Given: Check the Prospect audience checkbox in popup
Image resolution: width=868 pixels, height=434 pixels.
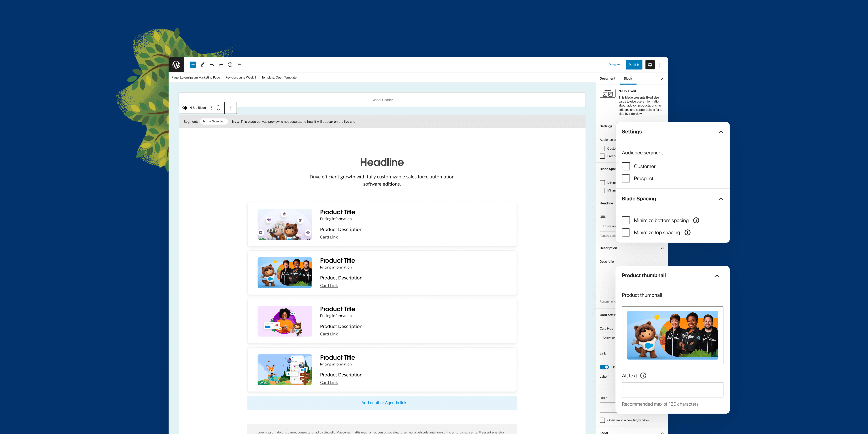Looking at the screenshot, I should 626,179.
